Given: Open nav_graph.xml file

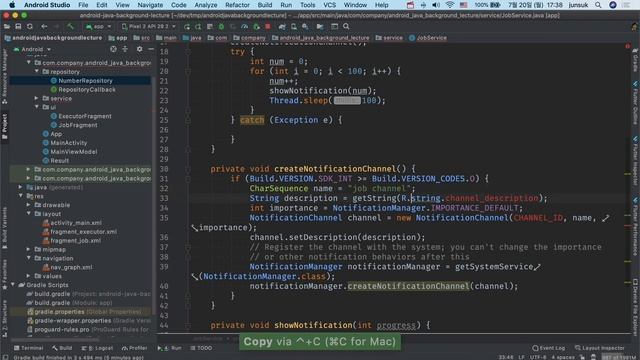Looking at the screenshot, I should pyautogui.click(x=71, y=267).
